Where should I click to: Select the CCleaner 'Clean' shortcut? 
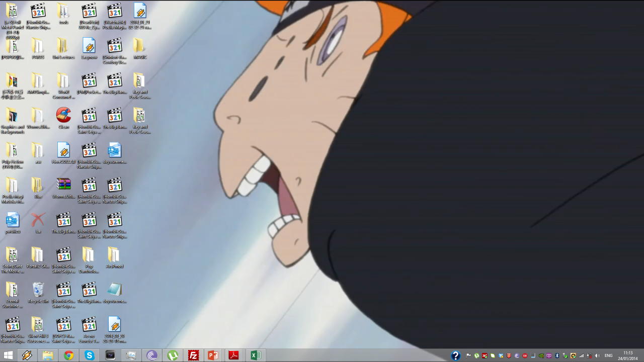(x=63, y=118)
